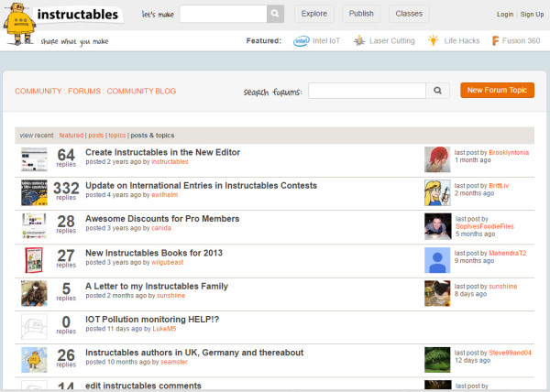Visit author ewilhelm profile

point(164,195)
